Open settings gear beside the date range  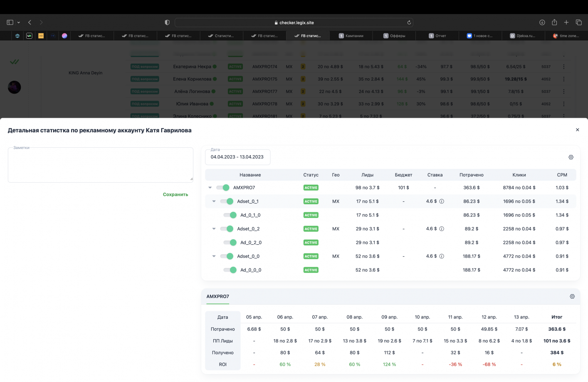(571, 157)
